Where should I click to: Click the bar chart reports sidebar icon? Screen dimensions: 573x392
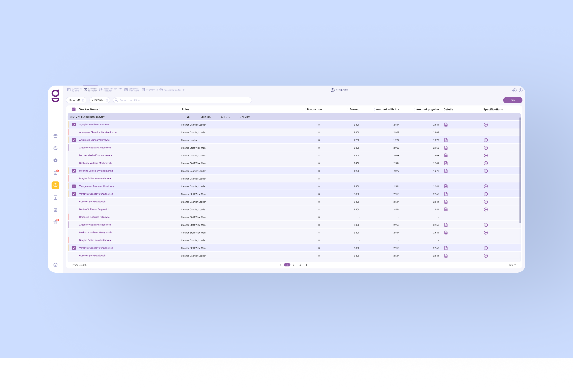click(56, 210)
